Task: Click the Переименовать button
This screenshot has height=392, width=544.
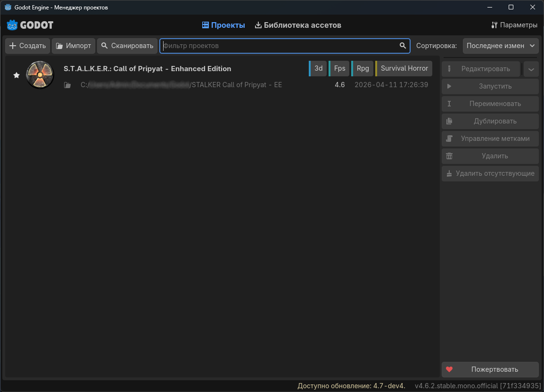Action: 490,104
